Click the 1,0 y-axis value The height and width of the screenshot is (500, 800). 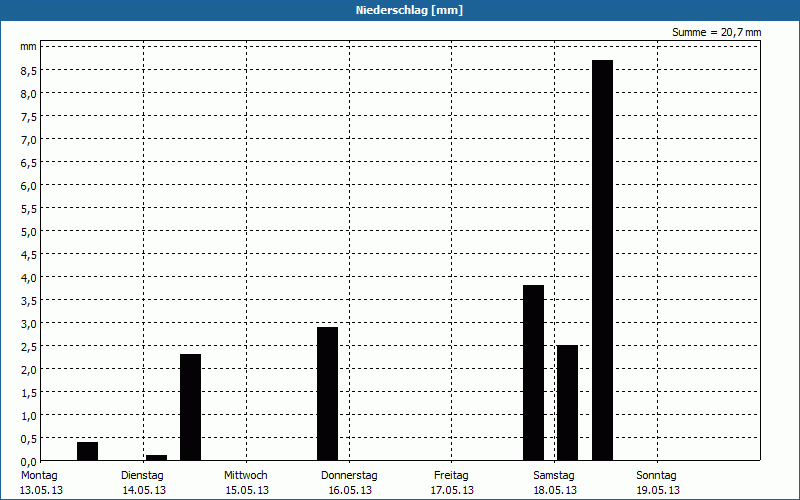coord(29,415)
